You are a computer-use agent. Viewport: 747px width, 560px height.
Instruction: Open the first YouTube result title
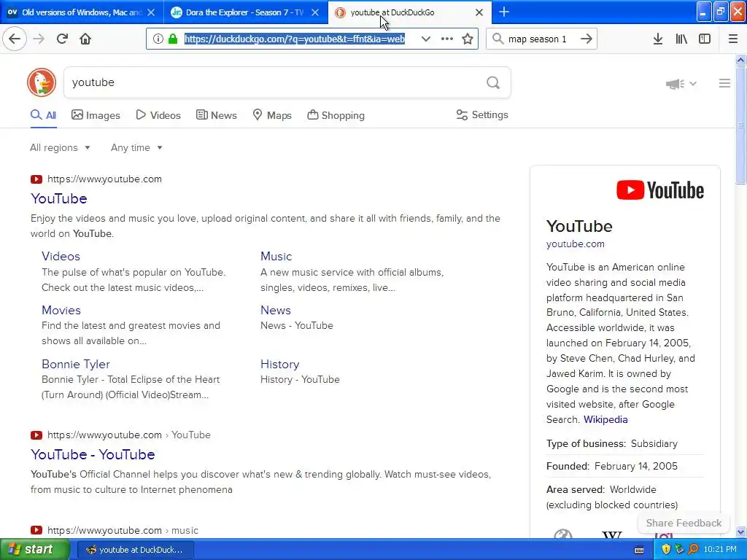[59, 198]
